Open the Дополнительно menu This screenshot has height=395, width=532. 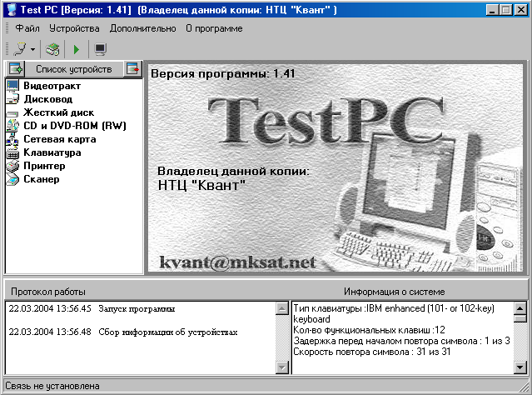(x=142, y=28)
